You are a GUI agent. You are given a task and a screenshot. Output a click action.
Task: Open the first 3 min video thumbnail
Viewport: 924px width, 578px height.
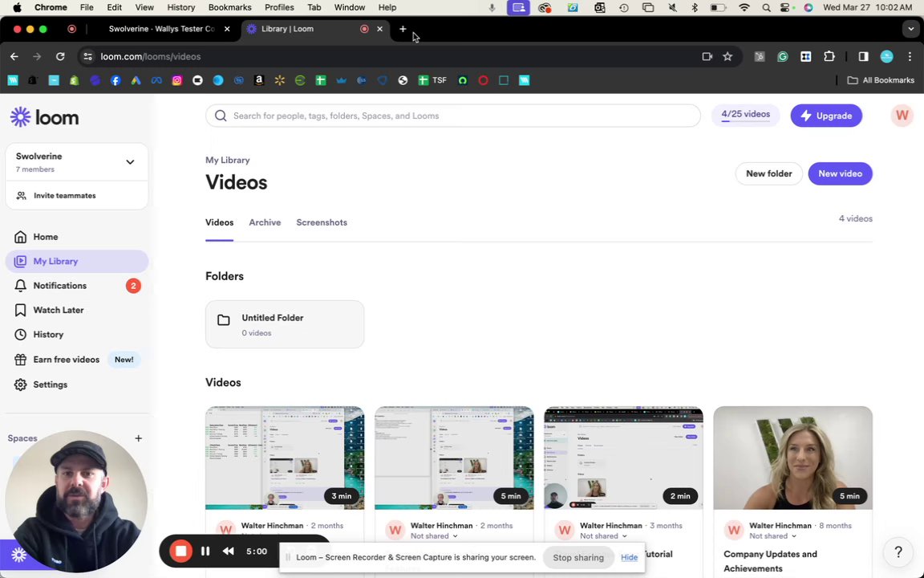(x=285, y=458)
